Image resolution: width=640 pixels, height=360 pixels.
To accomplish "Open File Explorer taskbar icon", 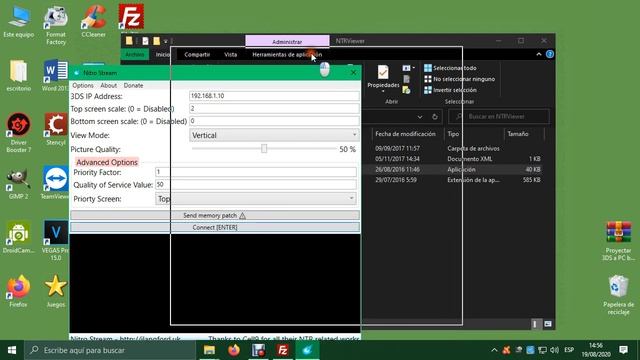I will (209, 350).
